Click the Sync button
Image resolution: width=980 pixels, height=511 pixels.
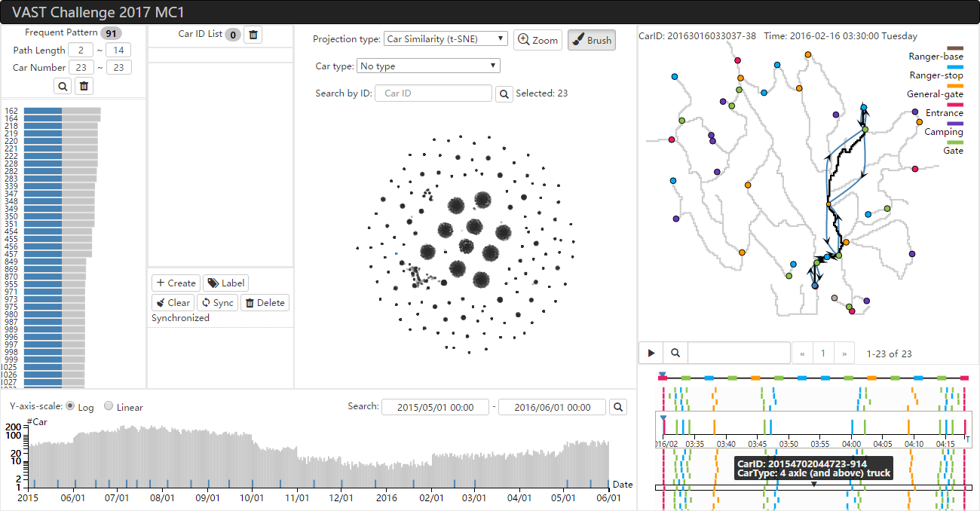[217, 303]
